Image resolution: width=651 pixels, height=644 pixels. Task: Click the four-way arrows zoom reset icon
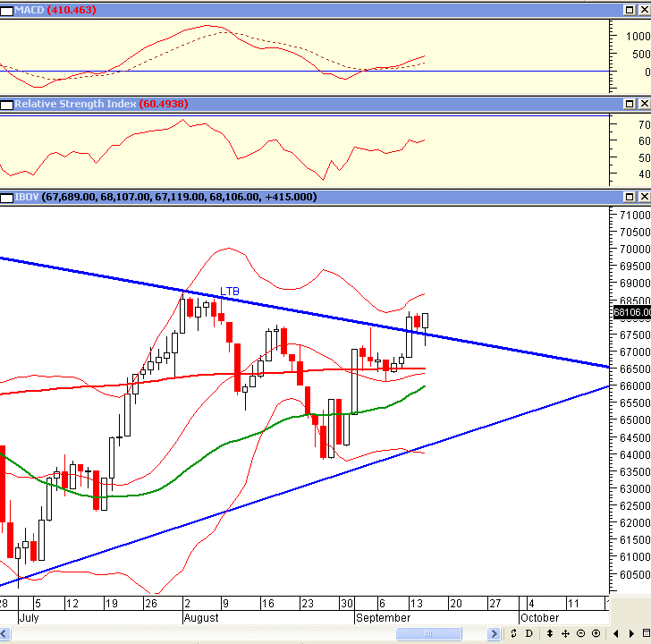pos(565,633)
